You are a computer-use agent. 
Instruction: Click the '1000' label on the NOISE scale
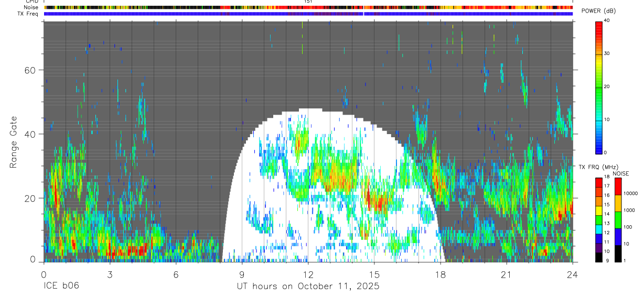[x=629, y=210]
